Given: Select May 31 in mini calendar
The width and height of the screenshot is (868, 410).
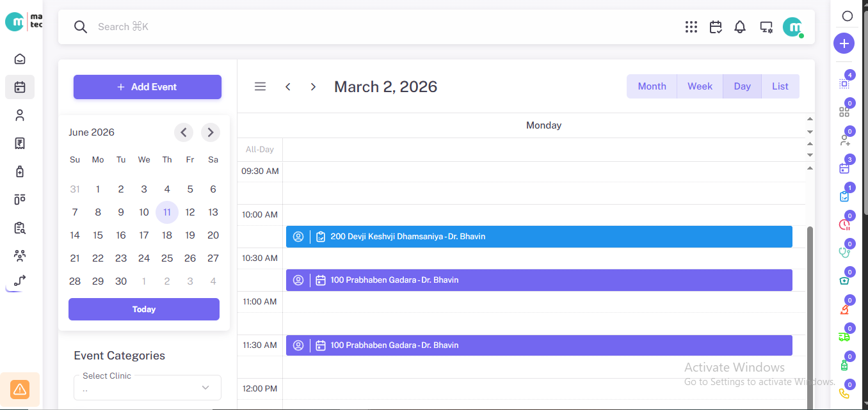Looking at the screenshot, I should click(x=75, y=189).
